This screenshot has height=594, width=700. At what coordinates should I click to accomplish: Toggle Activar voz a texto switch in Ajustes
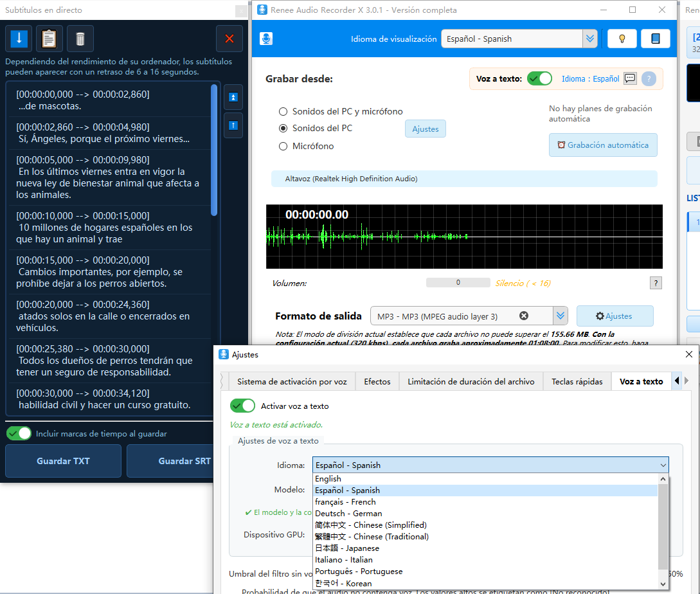pyautogui.click(x=242, y=406)
